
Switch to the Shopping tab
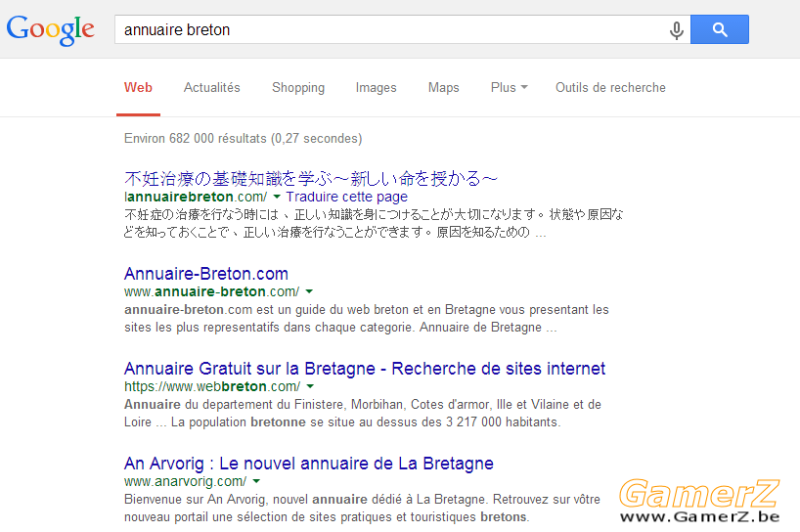298,88
